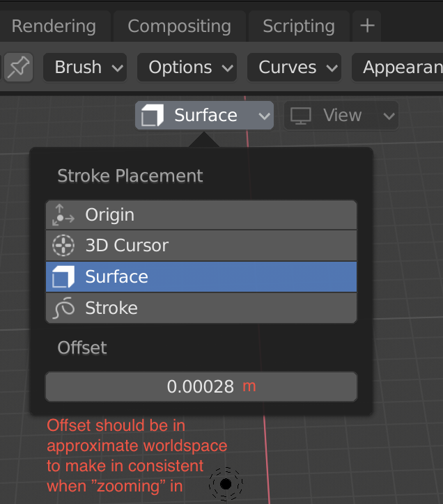The width and height of the screenshot is (443, 504).
Task: Select Origin stroke placement option
Action: [x=201, y=214]
